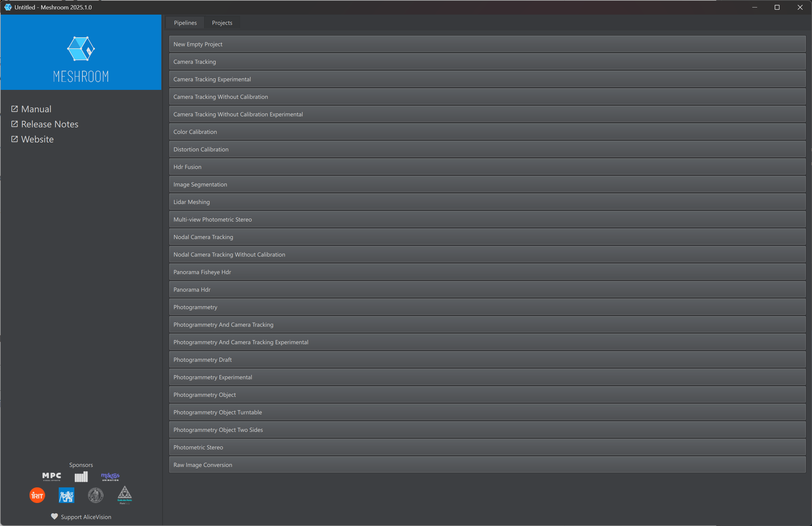The height and width of the screenshot is (526, 812).
Task: Click the MPC Visual Effects sponsor logo
Action: [52, 476]
